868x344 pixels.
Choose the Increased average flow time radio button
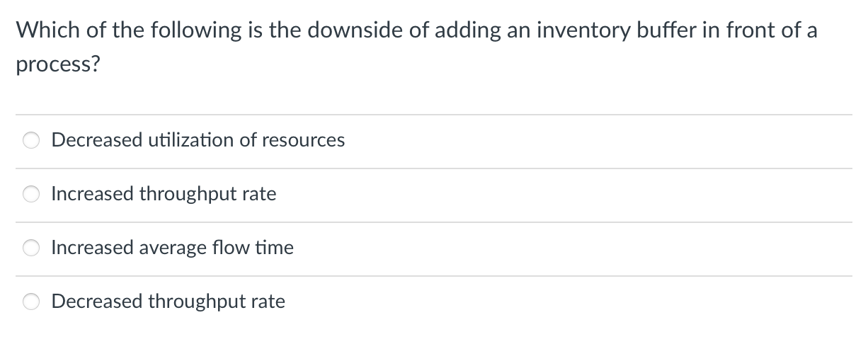click(33, 248)
